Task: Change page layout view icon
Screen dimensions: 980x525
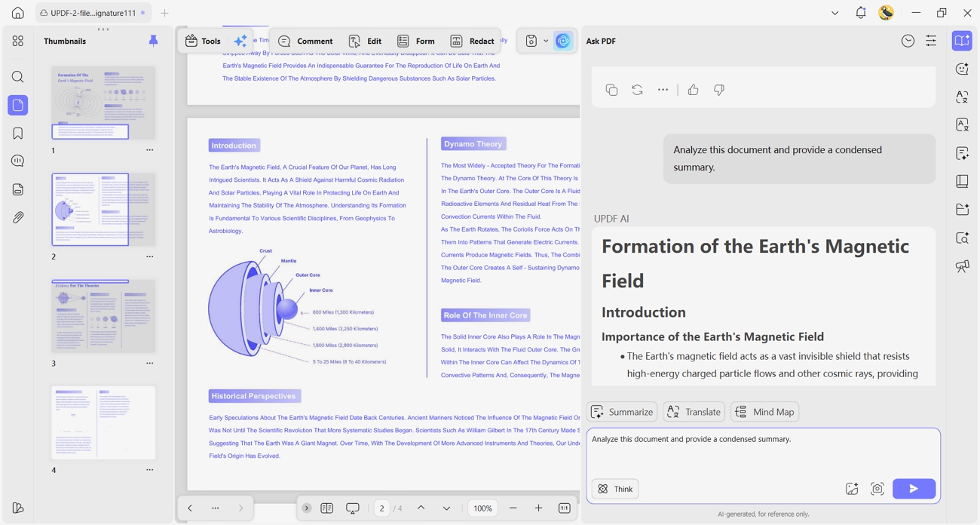Action: point(327,508)
